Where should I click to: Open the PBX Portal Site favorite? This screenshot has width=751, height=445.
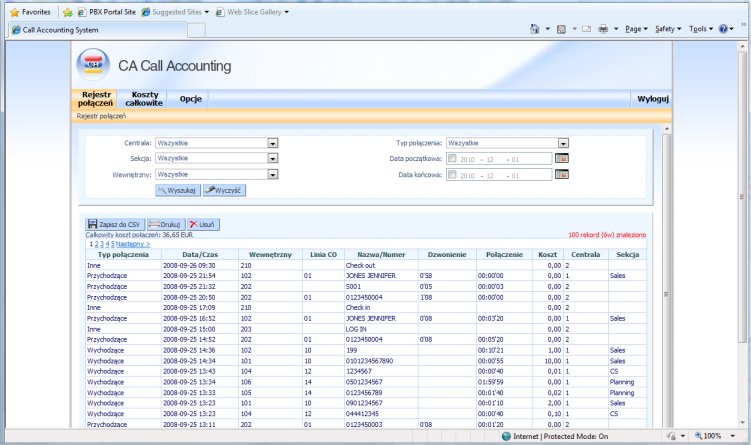[x=107, y=12]
